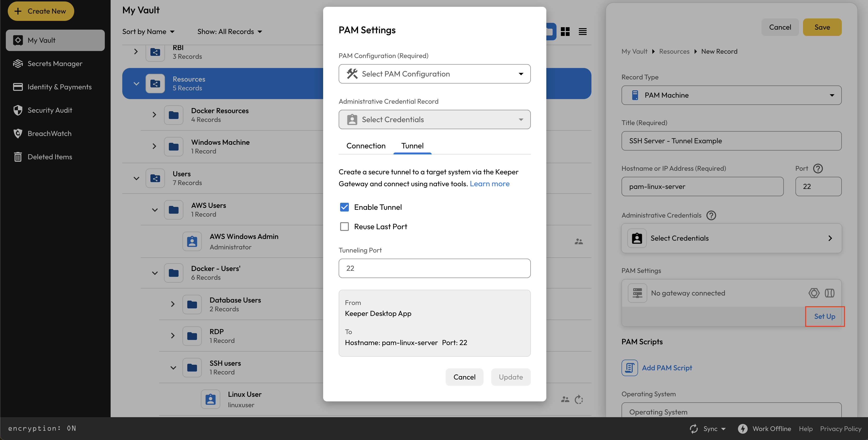Check the Reuse Last Port checkbox
The image size is (868, 440).
[344, 227]
